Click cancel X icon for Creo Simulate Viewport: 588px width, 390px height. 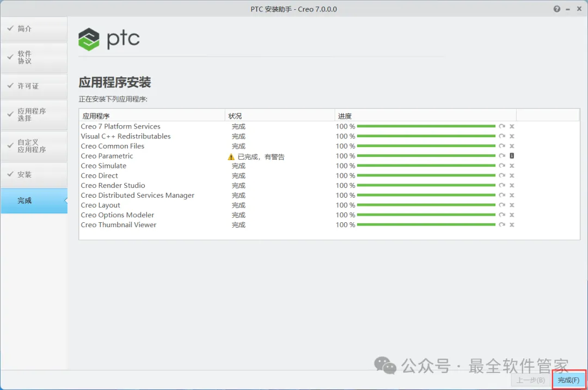pyautogui.click(x=512, y=166)
